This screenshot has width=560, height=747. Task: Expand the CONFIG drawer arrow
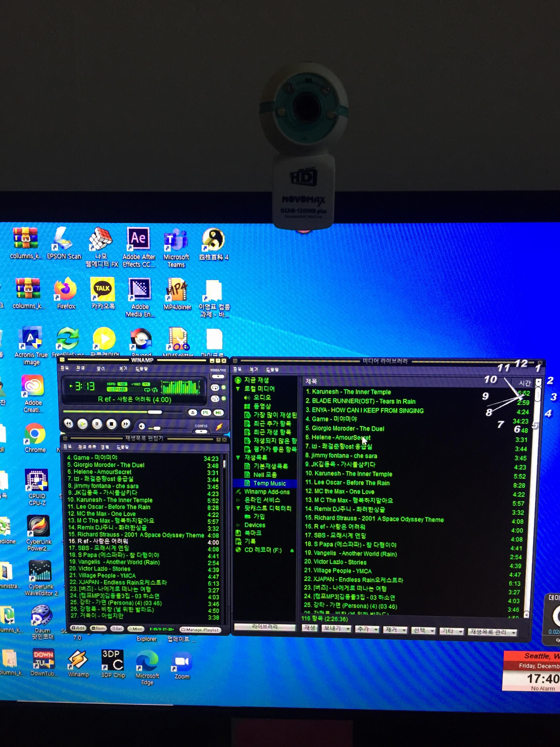tap(201, 432)
